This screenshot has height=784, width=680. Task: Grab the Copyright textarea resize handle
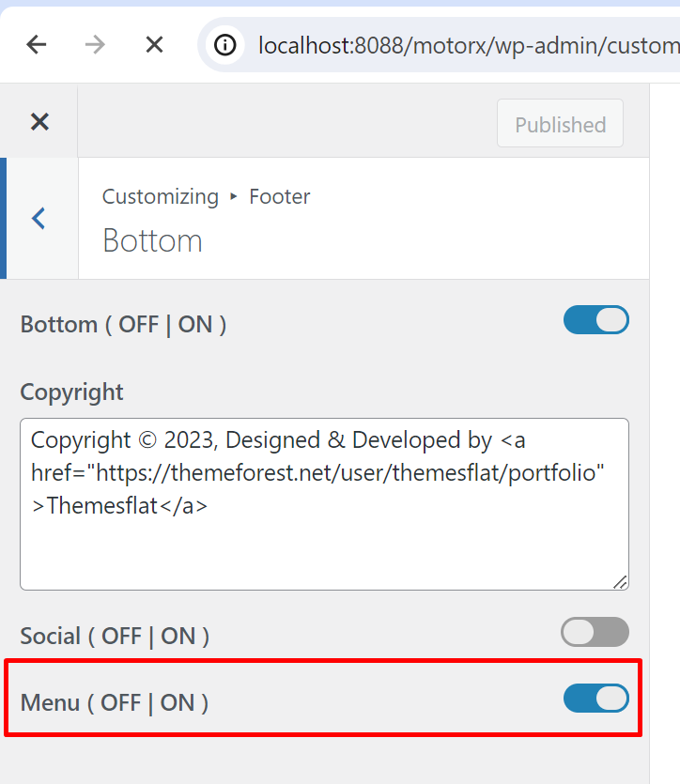(x=620, y=582)
